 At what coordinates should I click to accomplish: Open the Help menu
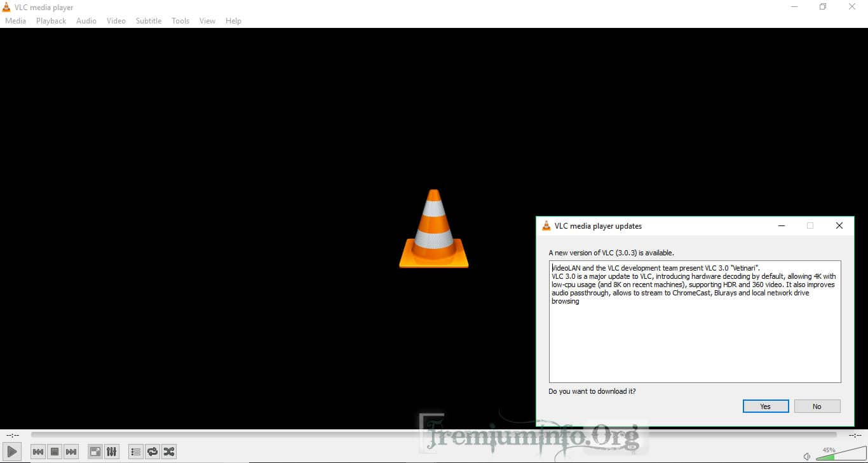pyautogui.click(x=233, y=21)
